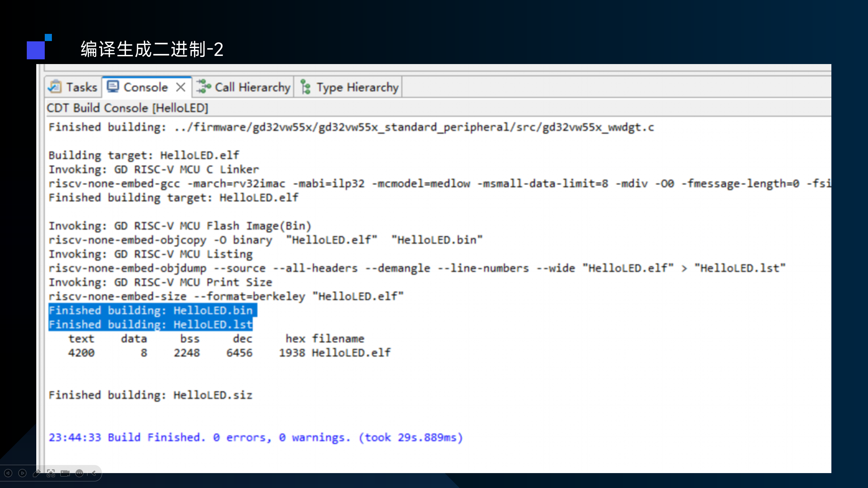
Task: Click the Type Hierarchy icon
Action: [x=305, y=87]
